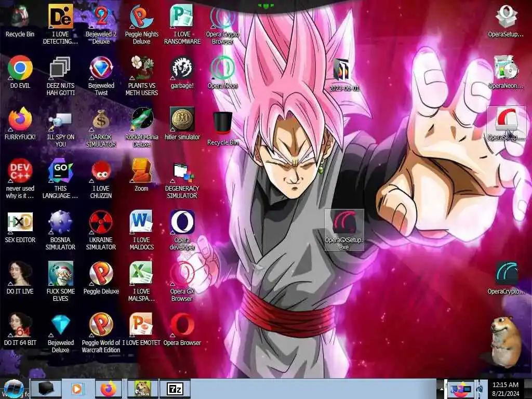Open the media player from the taskbar
Screen dimensions: 532x399
coord(77,389)
